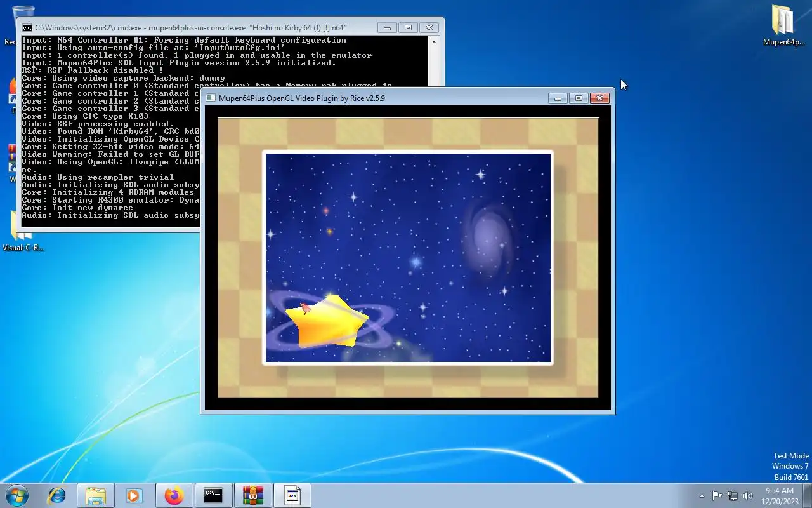Image resolution: width=812 pixels, height=508 pixels.
Task: Select the Mupen64Plus video window taskbar button
Action: (x=292, y=495)
